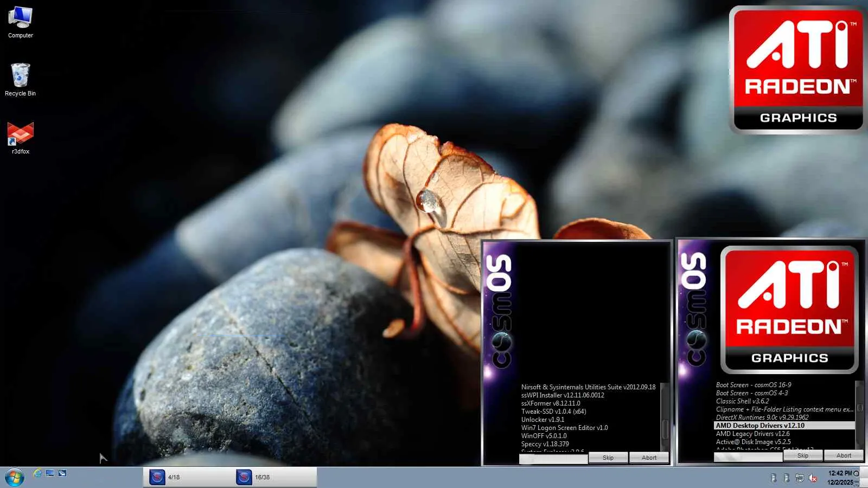Select "Speccy v1.18.379" in the list

click(x=545, y=444)
